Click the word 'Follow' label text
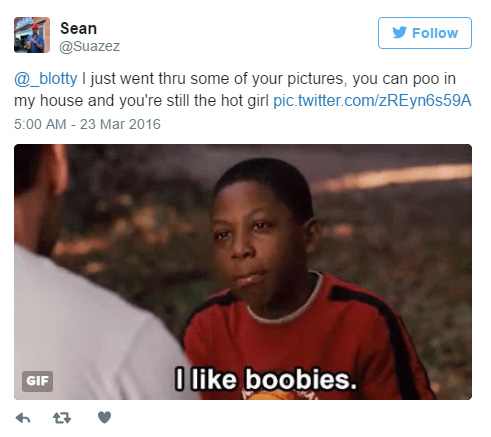The height and width of the screenshot is (437, 491). tap(435, 33)
